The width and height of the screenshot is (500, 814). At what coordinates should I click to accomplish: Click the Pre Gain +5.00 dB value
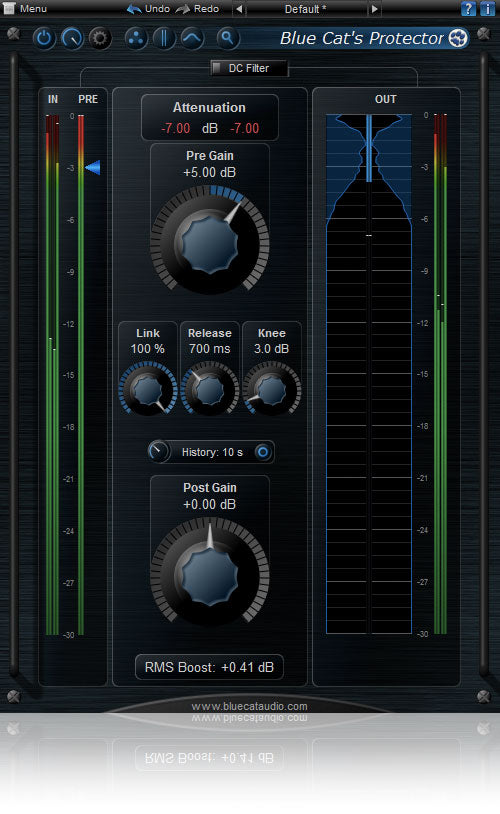tap(210, 172)
